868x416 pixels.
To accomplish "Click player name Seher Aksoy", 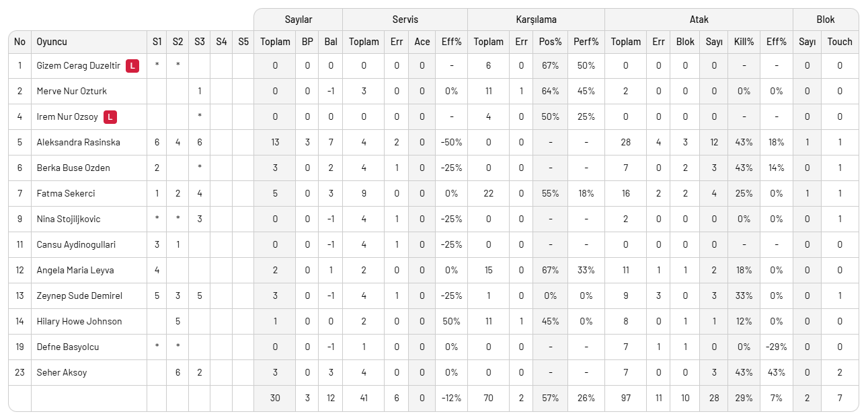I will pyautogui.click(x=62, y=373).
